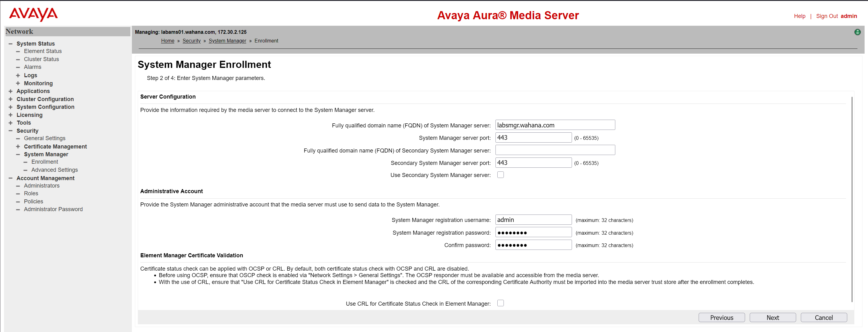This screenshot has width=868, height=332.
Task: Click the Next button
Action: [772, 317]
